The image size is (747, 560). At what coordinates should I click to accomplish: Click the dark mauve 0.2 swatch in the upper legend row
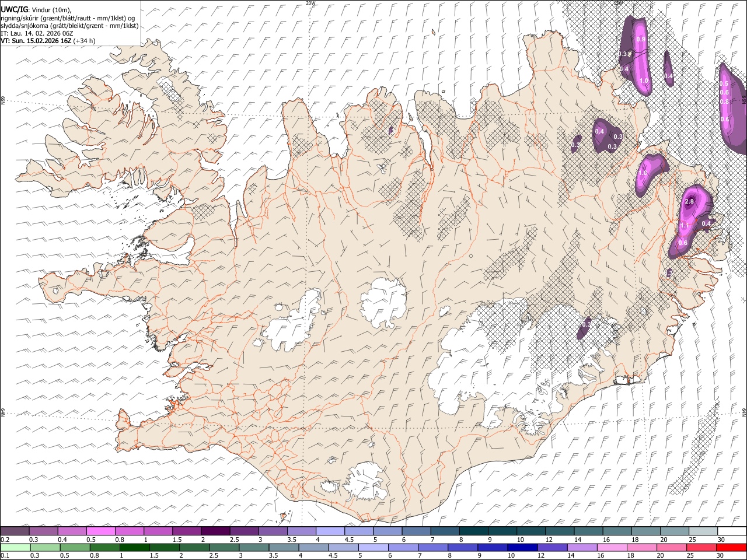click(15, 531)
